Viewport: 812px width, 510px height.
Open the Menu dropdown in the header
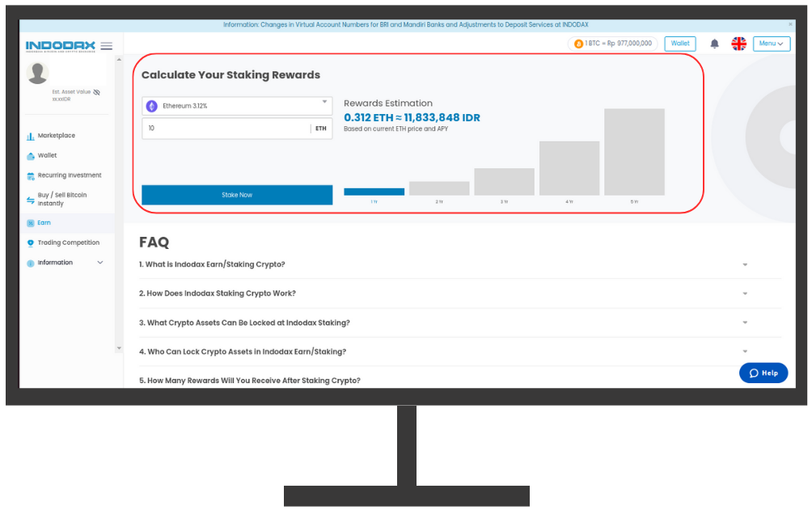pyautogui.click(x=771, y=44)
